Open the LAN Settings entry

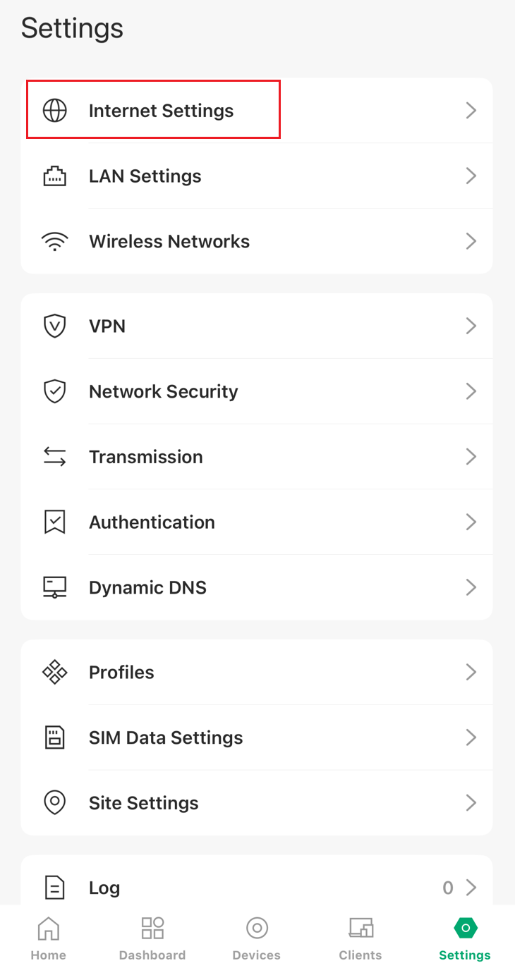[145, 176]
